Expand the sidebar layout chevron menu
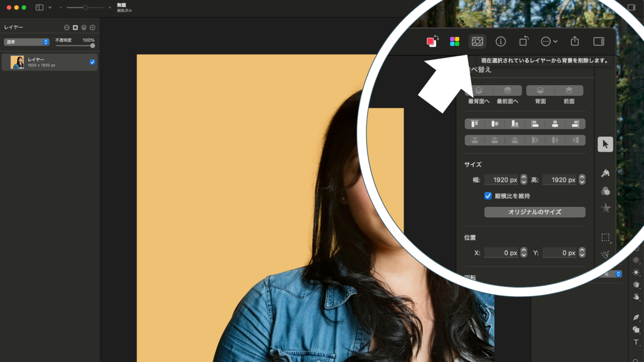 pos(50,8)
